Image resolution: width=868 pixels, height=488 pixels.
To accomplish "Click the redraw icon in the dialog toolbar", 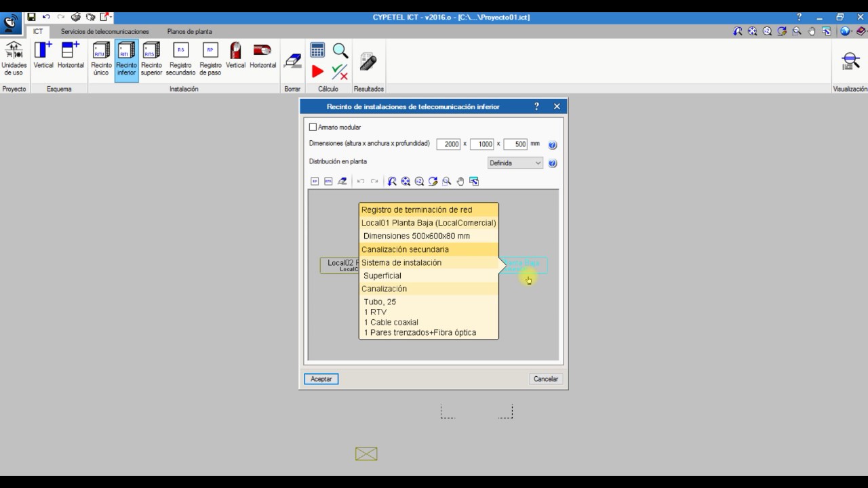I will 433,181.
